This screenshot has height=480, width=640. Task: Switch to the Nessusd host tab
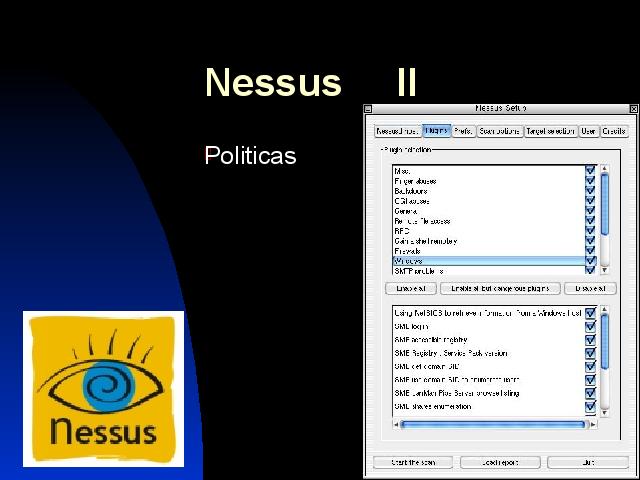(x=396, y=131)
